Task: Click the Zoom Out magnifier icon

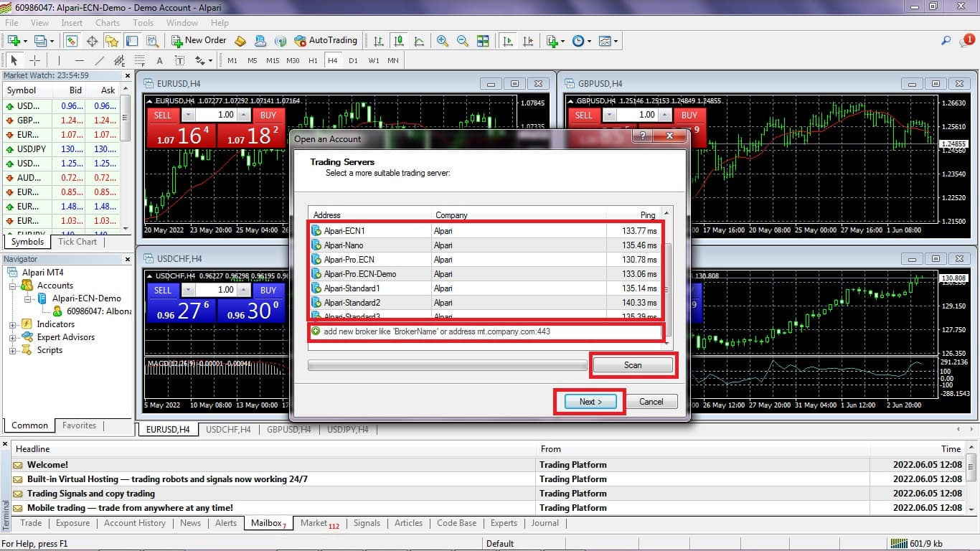Action: [x=463, y=41]
